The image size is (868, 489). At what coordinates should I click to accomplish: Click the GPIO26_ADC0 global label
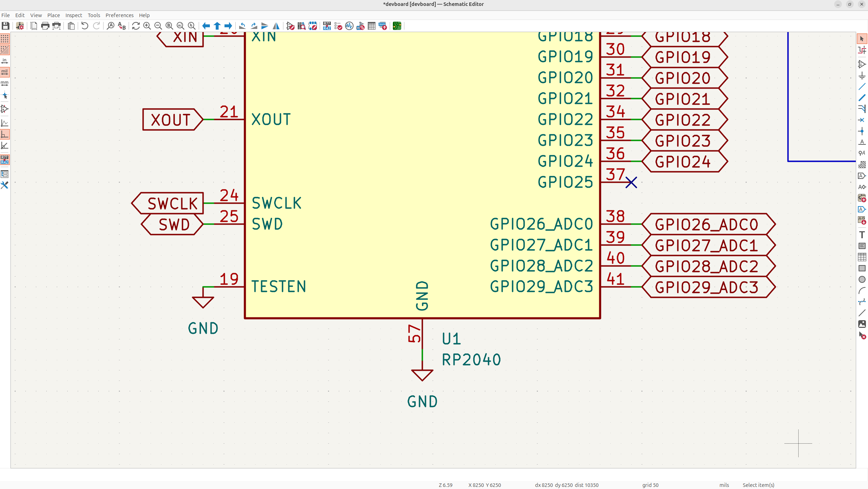[x=707, y=224]
